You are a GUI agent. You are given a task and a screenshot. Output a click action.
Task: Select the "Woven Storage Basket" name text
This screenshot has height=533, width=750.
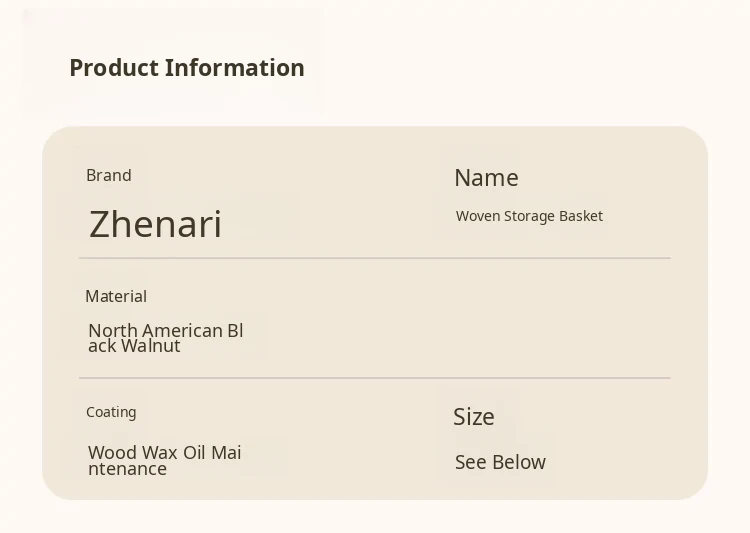(x=529, y=216)
